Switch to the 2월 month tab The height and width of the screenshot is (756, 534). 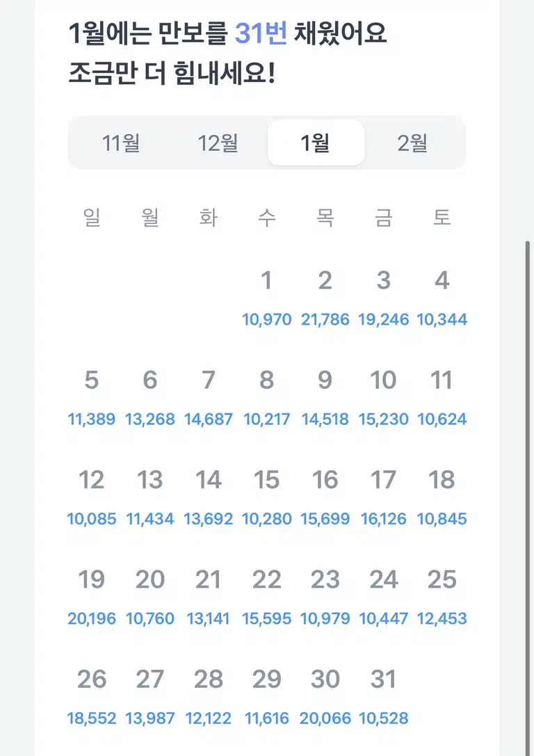[412, 143]
